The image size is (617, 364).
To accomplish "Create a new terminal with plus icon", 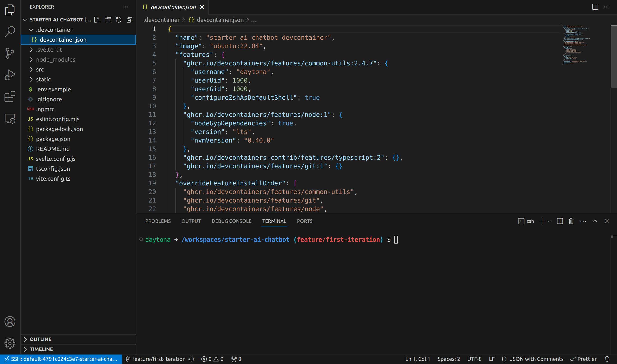I will coord(542,221).
